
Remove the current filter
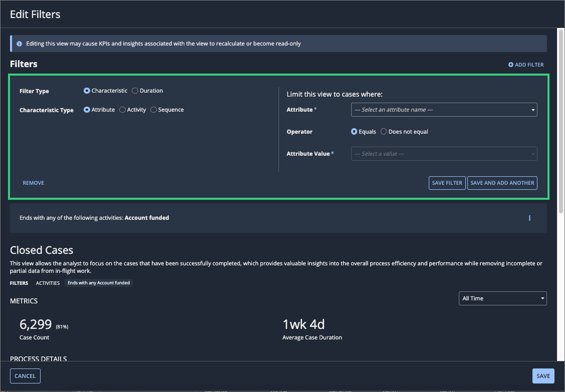tap(34, 183)
